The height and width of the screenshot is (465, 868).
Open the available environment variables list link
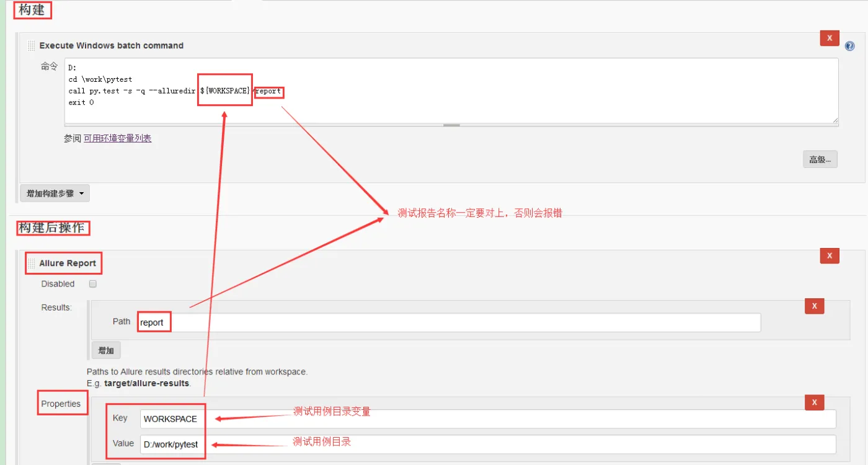(117, 138)
